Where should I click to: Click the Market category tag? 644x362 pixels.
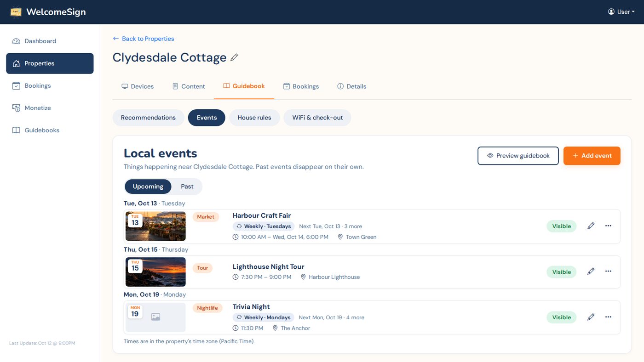click(206, 217)
